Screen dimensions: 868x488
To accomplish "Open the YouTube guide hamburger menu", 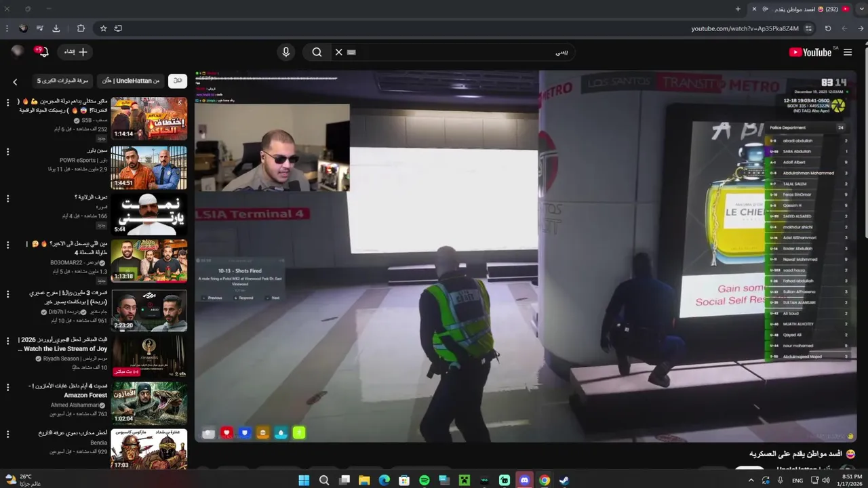I will tap(848, 52).
